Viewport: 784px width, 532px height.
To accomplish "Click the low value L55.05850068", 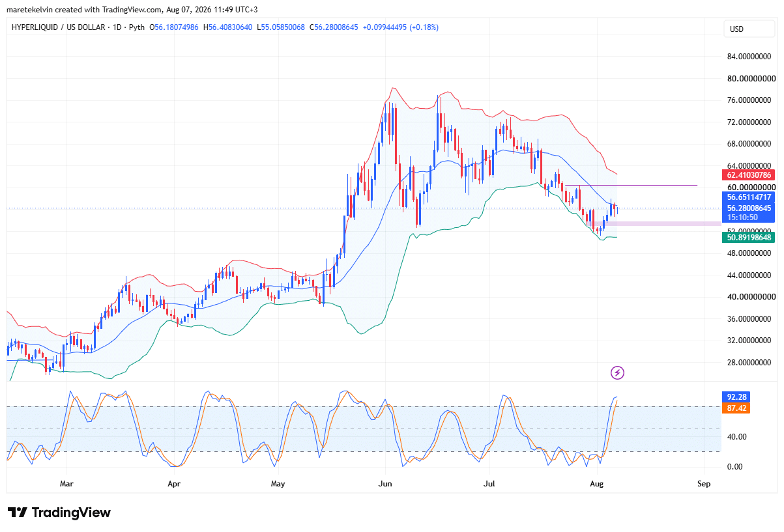I will [282, 27].
